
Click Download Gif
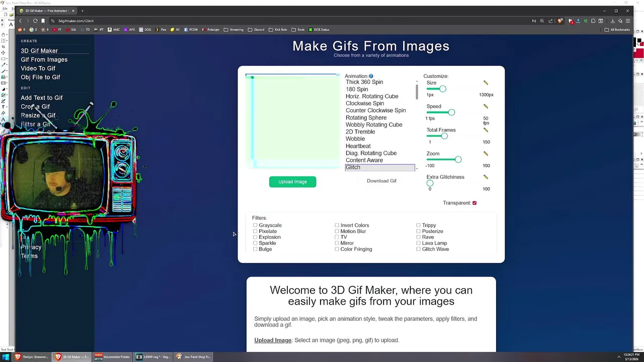click(381, 181)
